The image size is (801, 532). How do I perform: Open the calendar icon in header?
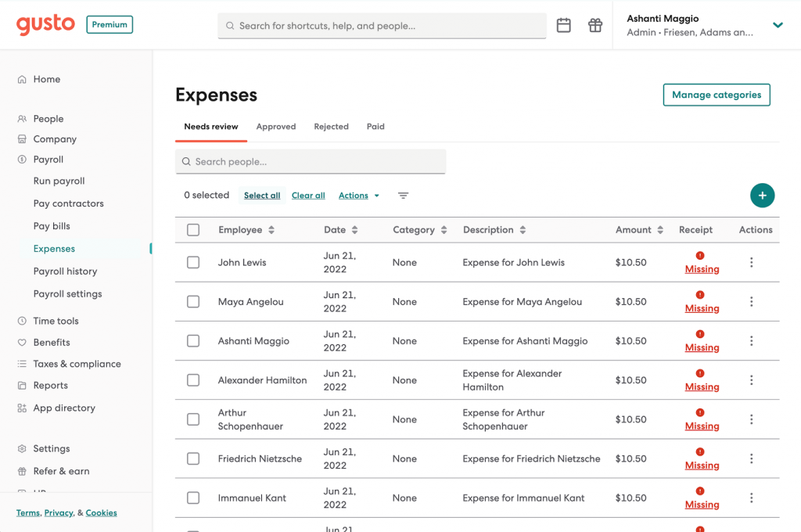563,25
